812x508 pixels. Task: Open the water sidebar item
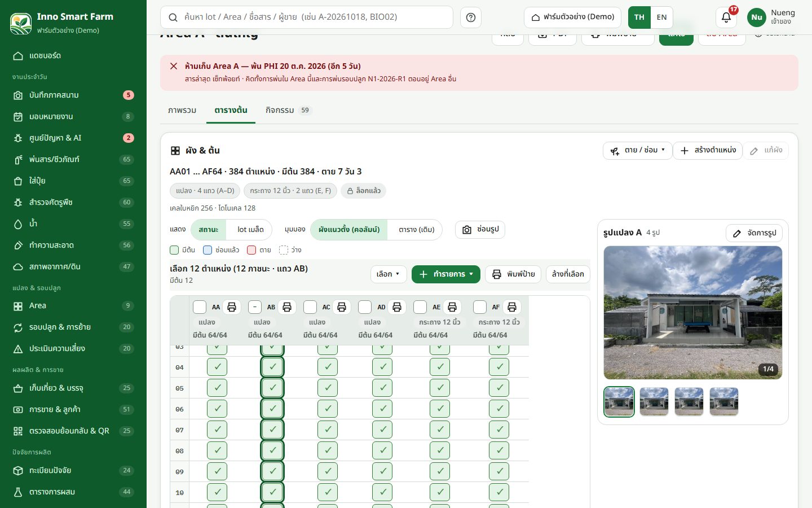pyautogui.click(x=73, y=224)
